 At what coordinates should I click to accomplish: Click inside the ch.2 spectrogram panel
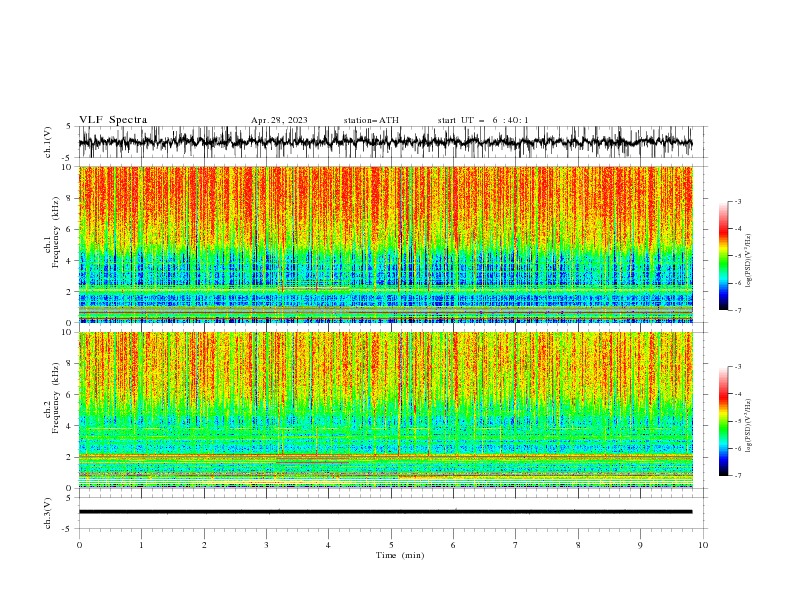point(385,410)
